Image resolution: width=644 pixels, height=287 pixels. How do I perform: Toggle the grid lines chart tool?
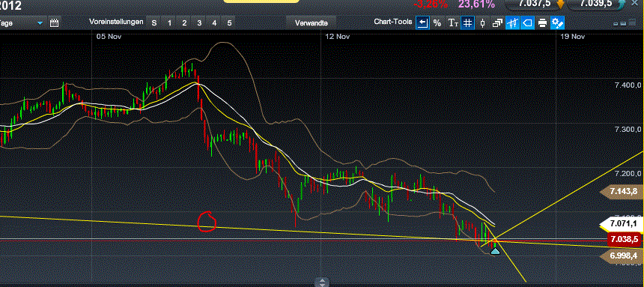467,22
